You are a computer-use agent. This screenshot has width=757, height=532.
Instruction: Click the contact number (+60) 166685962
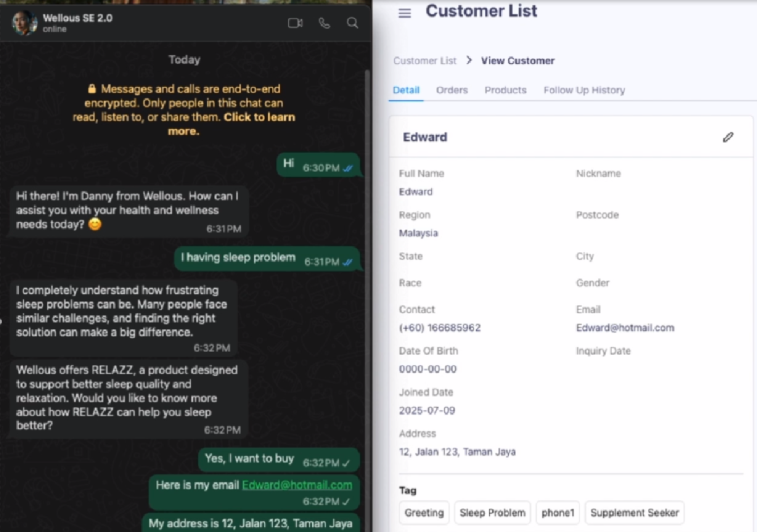point(440,328)
